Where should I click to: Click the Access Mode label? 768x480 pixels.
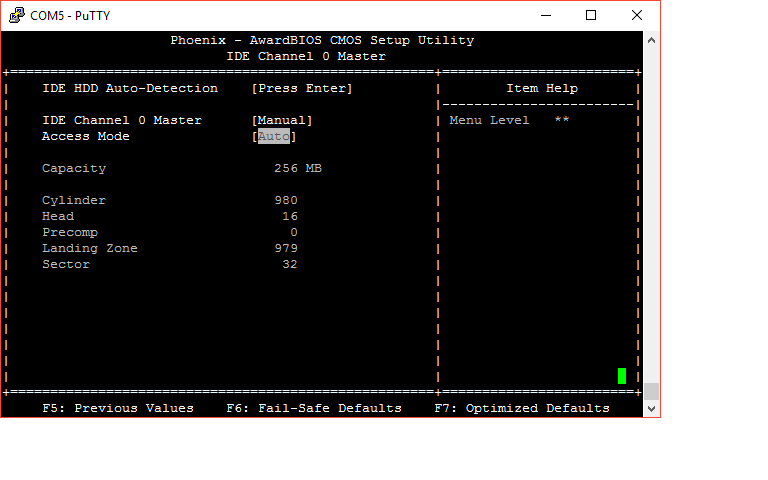click(x=86, y=136)
